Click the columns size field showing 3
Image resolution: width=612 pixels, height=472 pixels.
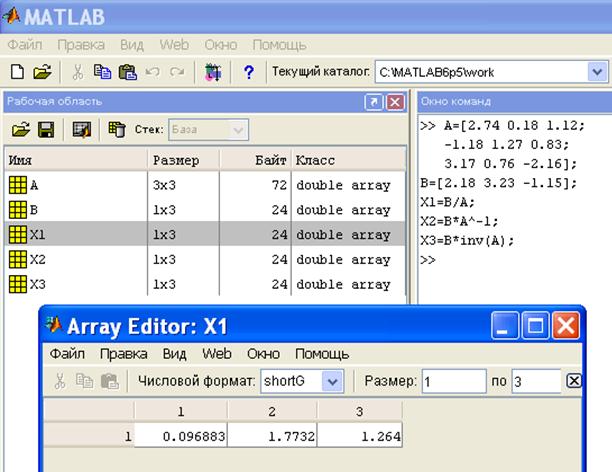(x=536, y=381)
